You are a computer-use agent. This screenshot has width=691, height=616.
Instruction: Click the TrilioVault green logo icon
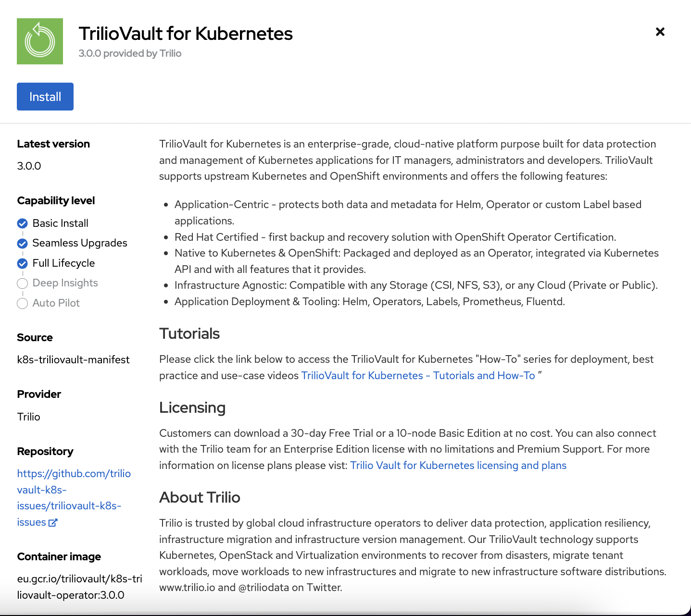click(x=40, y=41)
